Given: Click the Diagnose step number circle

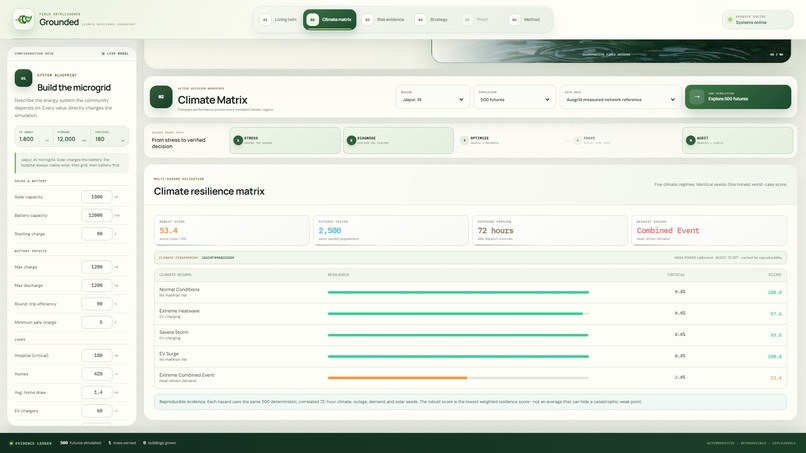Looking at the screenshot, I should [352, 140].
